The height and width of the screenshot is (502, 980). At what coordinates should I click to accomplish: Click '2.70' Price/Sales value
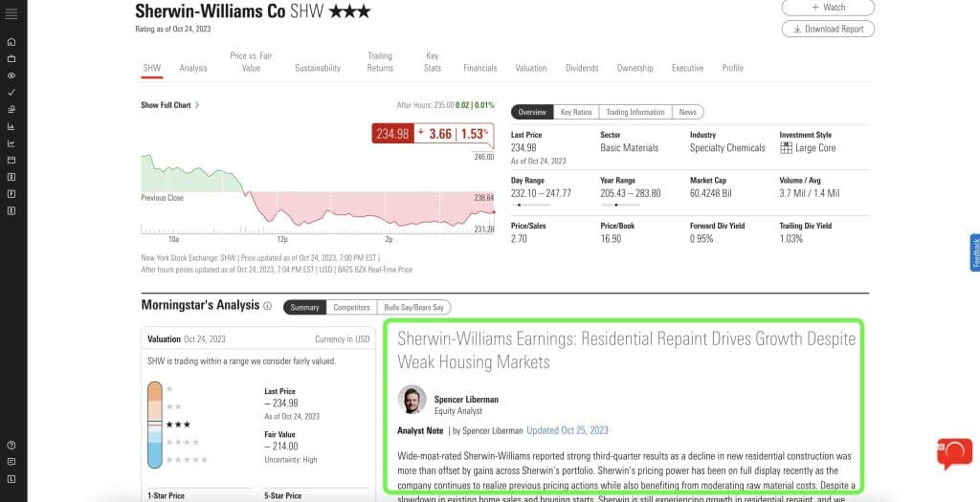520,238
